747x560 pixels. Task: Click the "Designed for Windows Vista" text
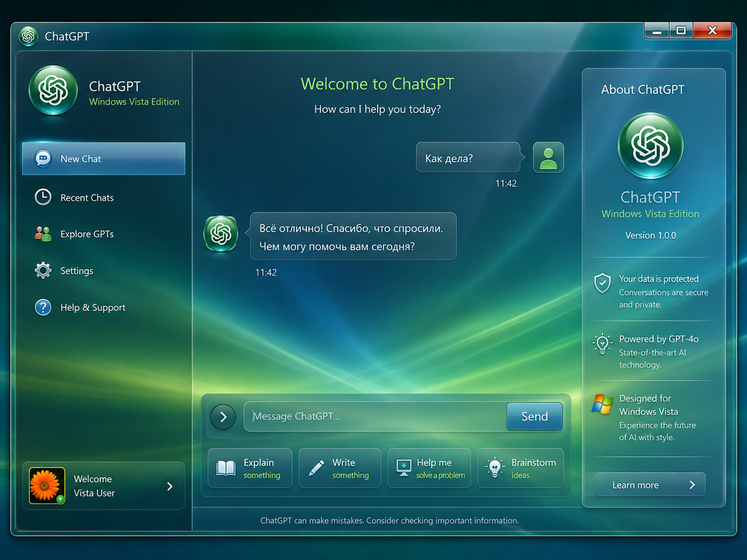pyautogui.click(x=648, y=405)
